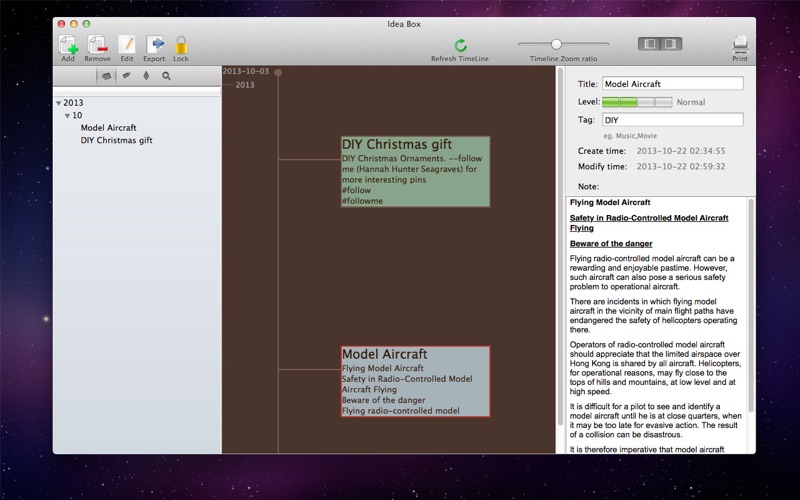800x500 pixels.
Task: Click the Remove idea toolbar icon
Action: (97, 45)
